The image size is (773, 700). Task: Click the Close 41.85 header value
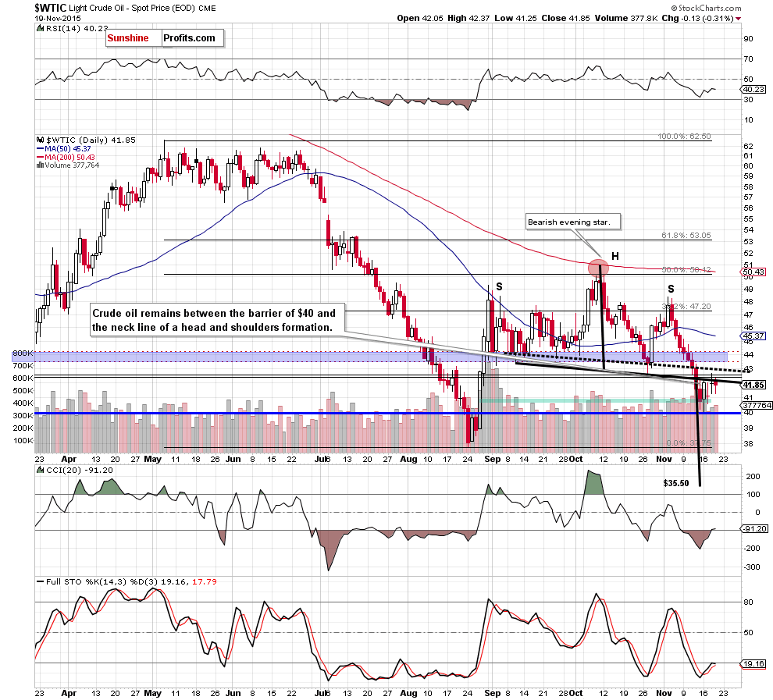(565, 18)
